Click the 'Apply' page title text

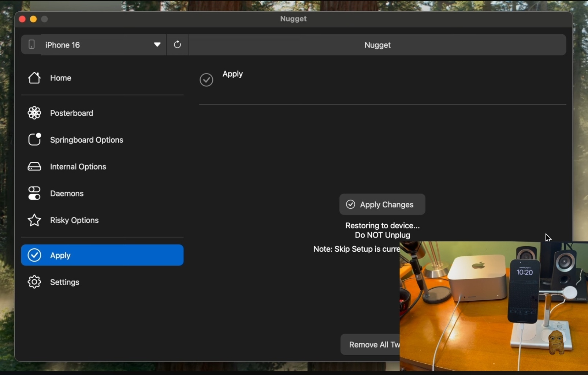click(x=233, y=74)
